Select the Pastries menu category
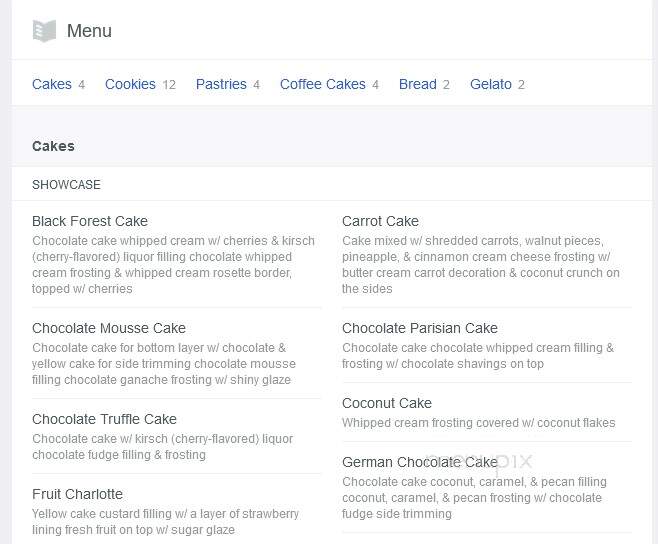This screenshot has height=544, width=658. tap(221, 84)
